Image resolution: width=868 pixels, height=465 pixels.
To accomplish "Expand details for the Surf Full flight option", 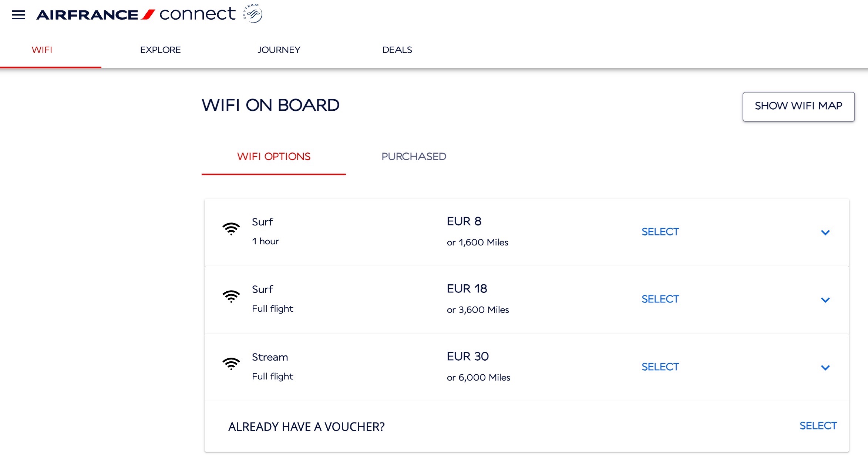I will pyautogui.click(x=825, y=300).
